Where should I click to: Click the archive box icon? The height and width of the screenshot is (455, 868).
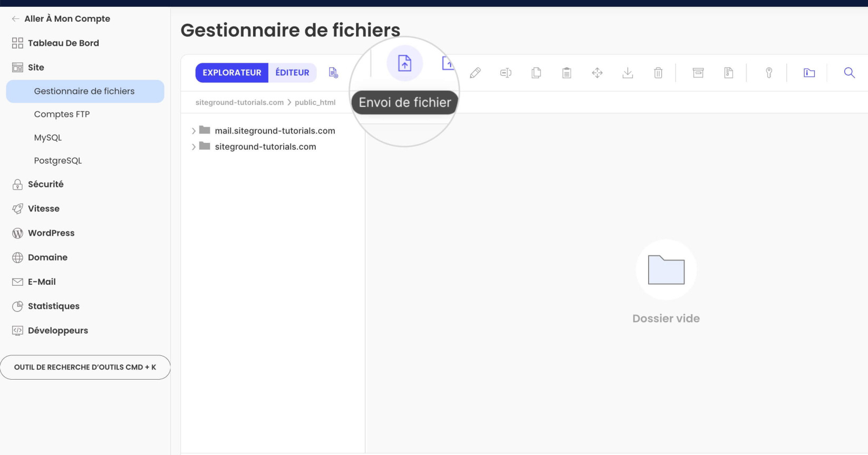pos(698,73)
